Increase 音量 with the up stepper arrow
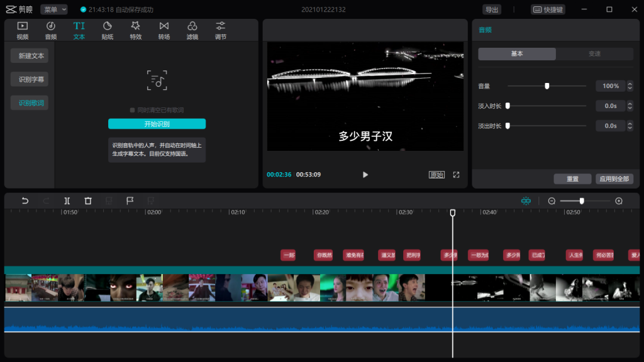 point(630,84)
